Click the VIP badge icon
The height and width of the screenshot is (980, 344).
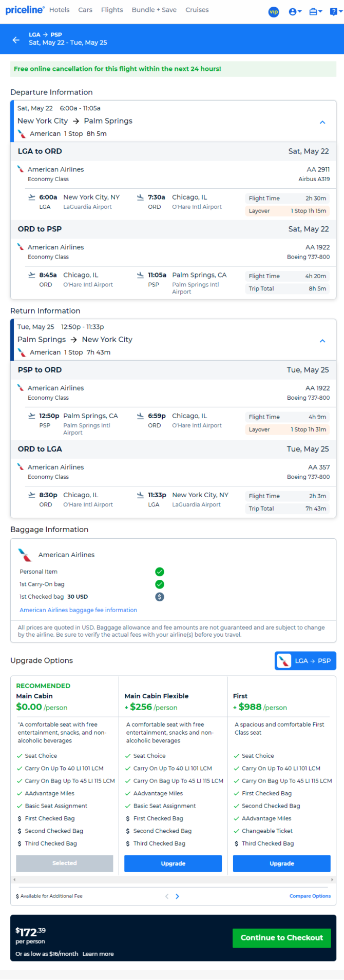pyautogui.click(x=274, y=12)
